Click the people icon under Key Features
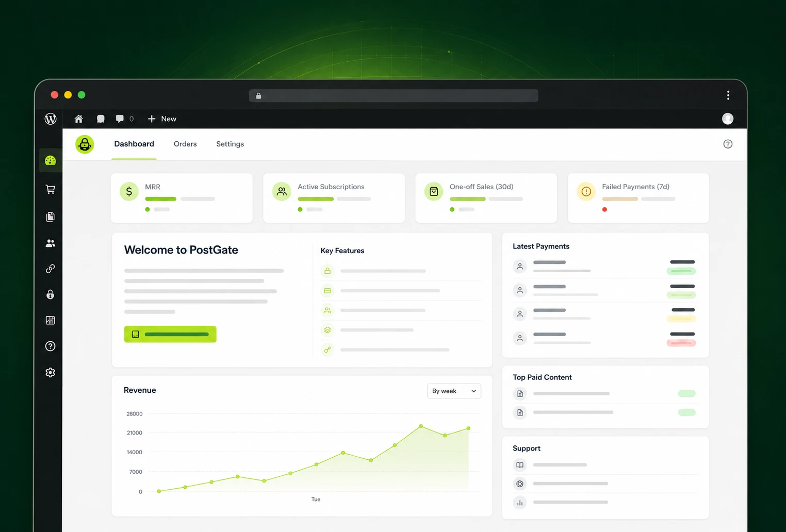Viewport: 786px width, 532px height. click(327, 310)
